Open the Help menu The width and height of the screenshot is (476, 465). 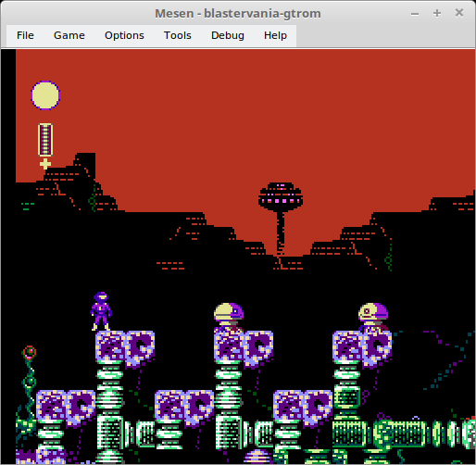[275, 35]
